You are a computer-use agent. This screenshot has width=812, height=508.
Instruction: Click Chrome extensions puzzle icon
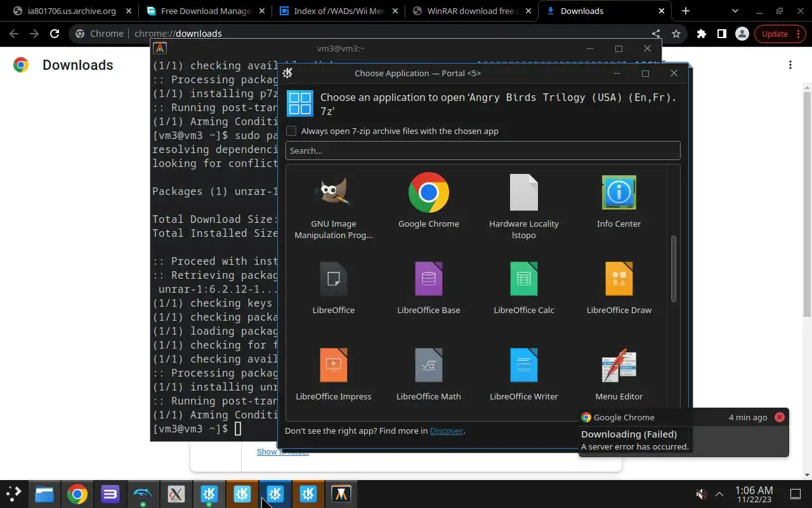[701, 34]
